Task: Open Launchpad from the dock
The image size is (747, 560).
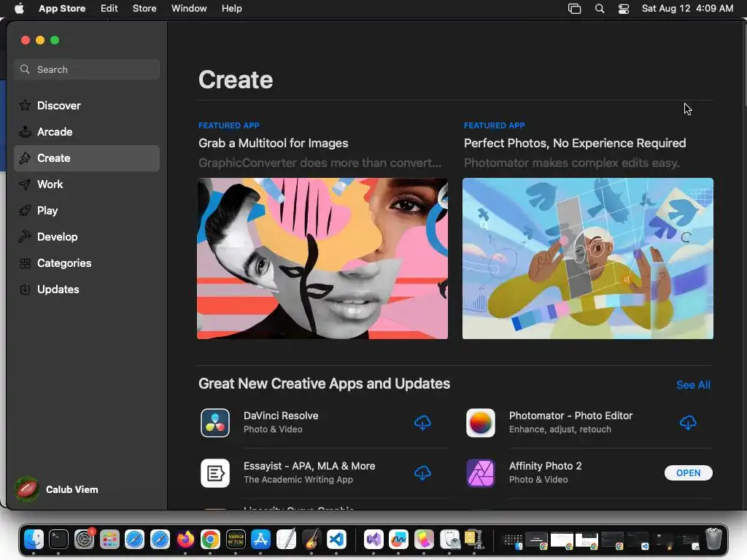Action: click(109, 540)
